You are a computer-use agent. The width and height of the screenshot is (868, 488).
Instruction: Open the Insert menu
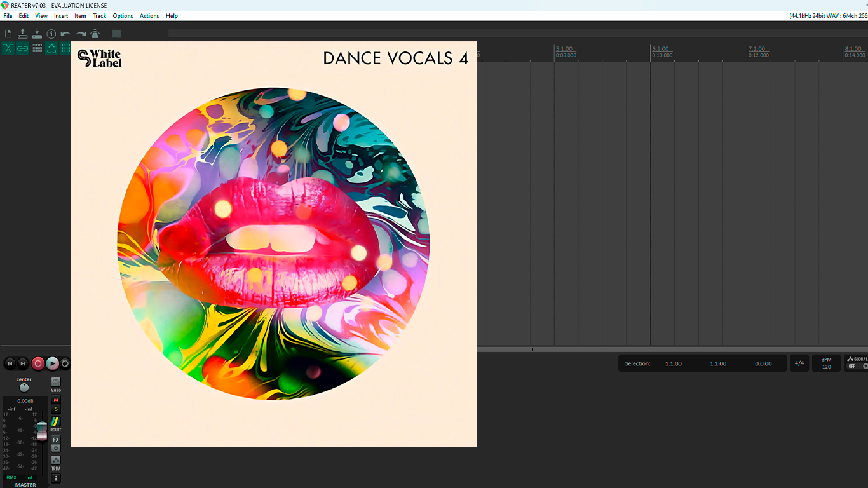pos(61,16)
